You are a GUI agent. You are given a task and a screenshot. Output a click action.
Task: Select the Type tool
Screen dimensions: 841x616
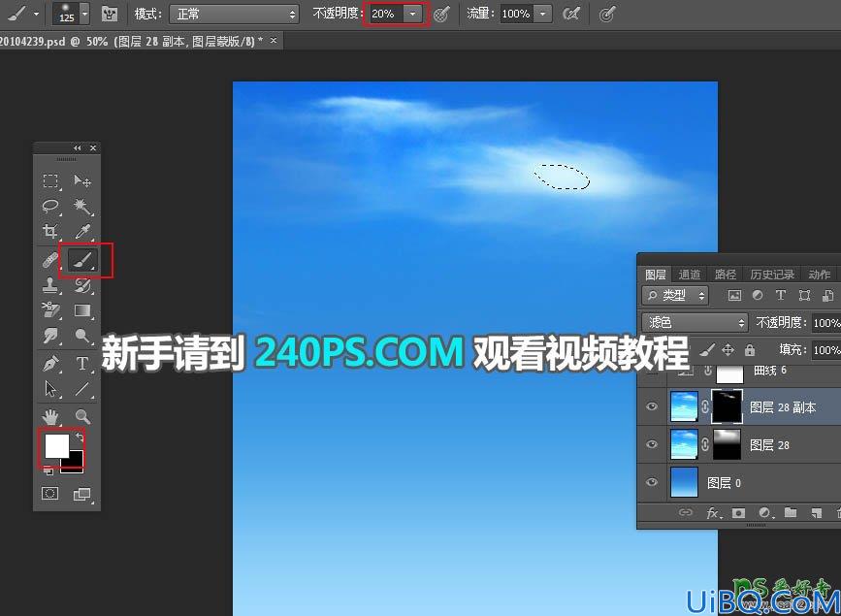point(82,364)
